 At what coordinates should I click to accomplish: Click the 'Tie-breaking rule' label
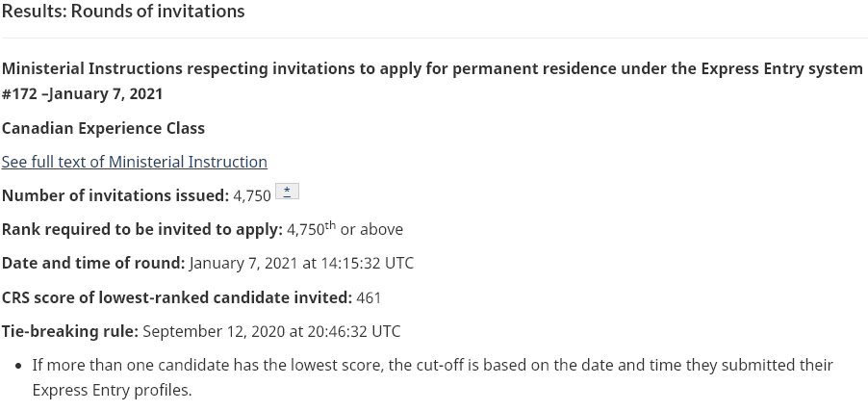click(70, 331)
